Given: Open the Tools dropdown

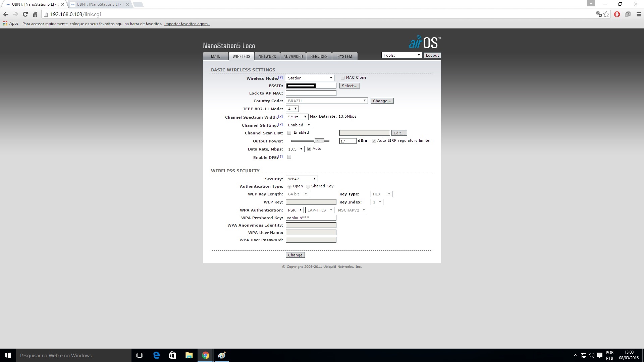Looking at the screenshot, I should pyautogui.click(x=401, y=55).
